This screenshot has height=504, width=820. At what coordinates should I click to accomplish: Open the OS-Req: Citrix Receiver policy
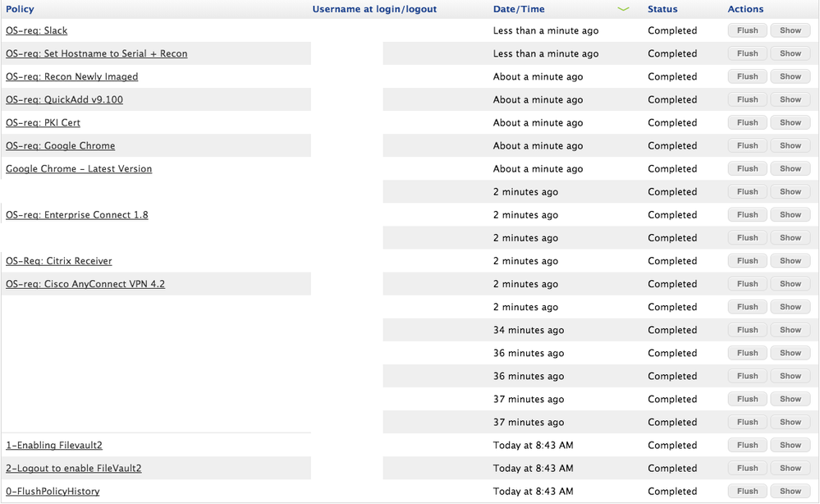tap(59, 260)
